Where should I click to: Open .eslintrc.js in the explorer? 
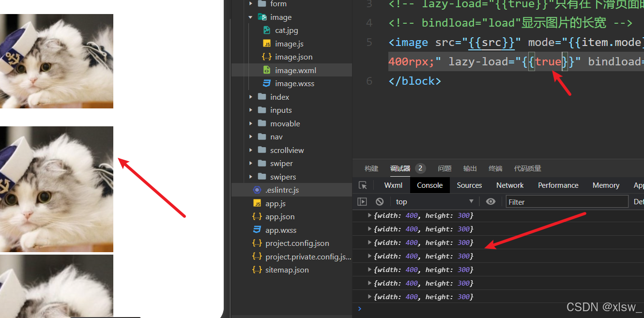point(282,190)
